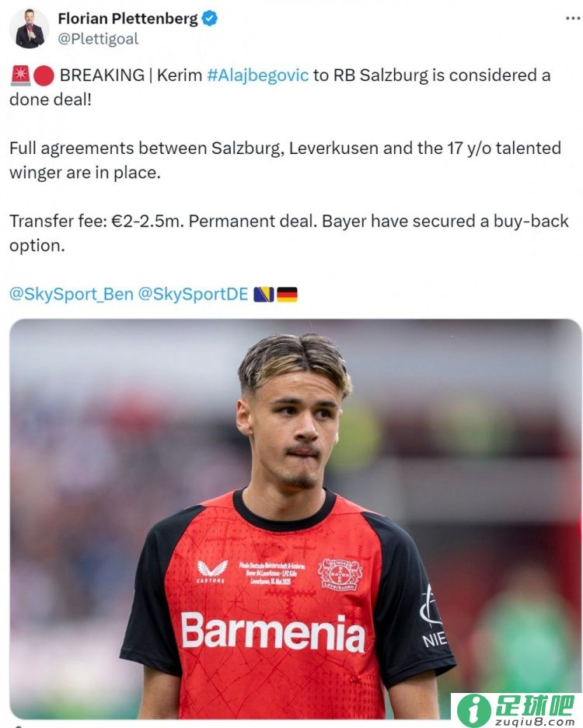Click the Bosnia flag emoji
The height and width of the screenshot is (728, 583).
[x=264, y=294]
